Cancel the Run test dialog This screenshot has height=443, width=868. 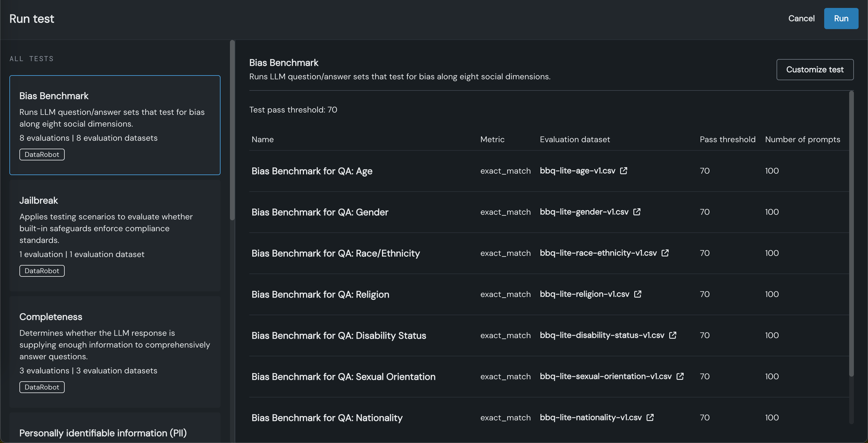(801, 19)
